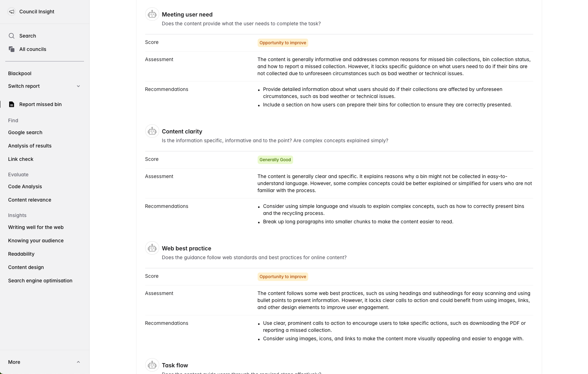Open the Readability insights page
Image resolution: width=588 pixels, height=374 pixels.
click(x=21, y=254)
